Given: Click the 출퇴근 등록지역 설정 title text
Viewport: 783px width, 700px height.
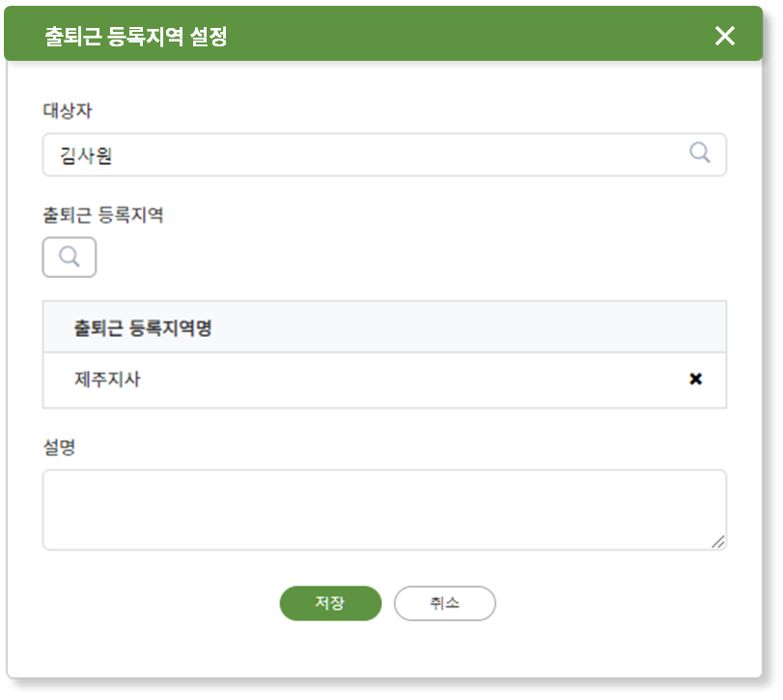Looking at the screenshot, I should 136,36.
